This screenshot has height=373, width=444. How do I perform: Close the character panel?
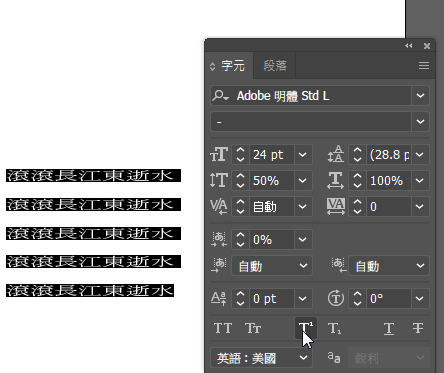pos(427,46)
